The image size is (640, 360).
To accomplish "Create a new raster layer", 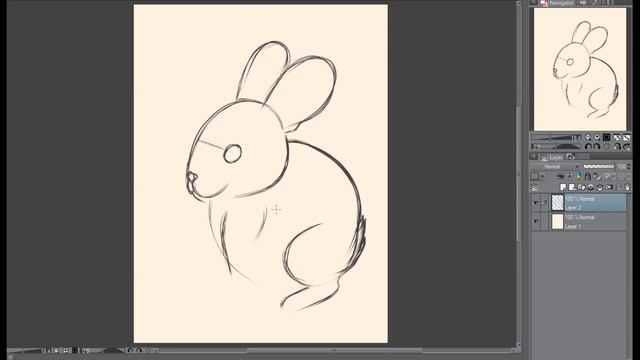I will pyautogui.click(x=563, y=187).
